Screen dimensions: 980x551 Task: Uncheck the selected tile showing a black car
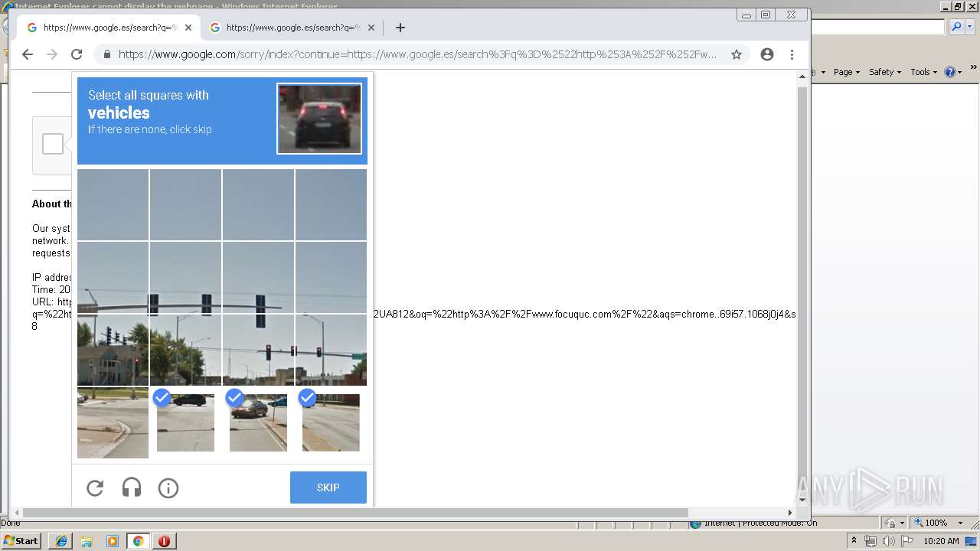(x=186, y=422)
